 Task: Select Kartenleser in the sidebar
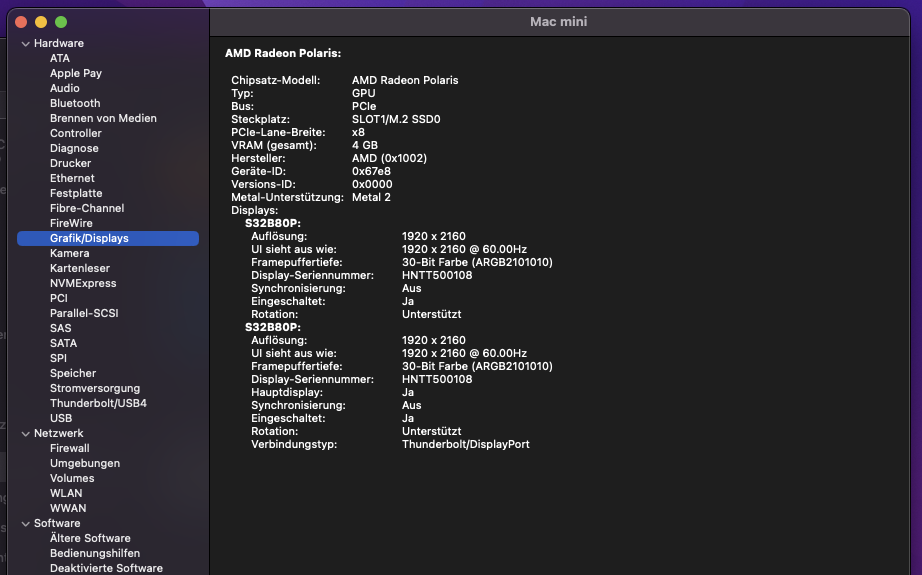coord(79,268)
